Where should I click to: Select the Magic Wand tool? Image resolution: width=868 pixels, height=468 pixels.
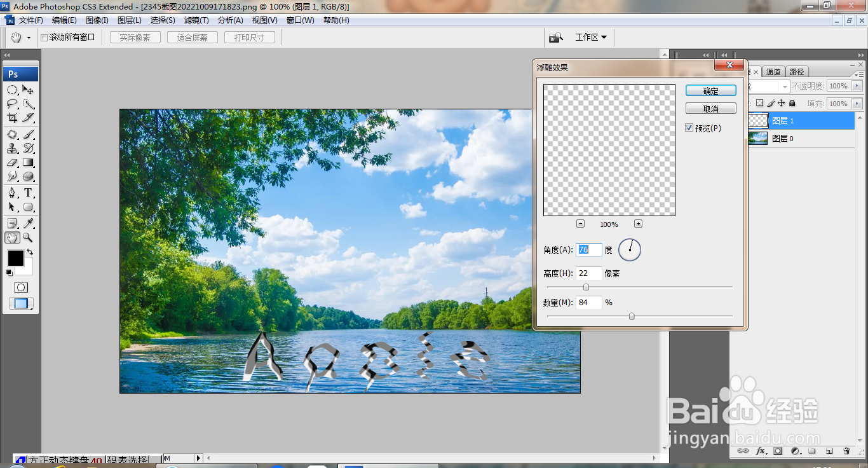point(29,104)
